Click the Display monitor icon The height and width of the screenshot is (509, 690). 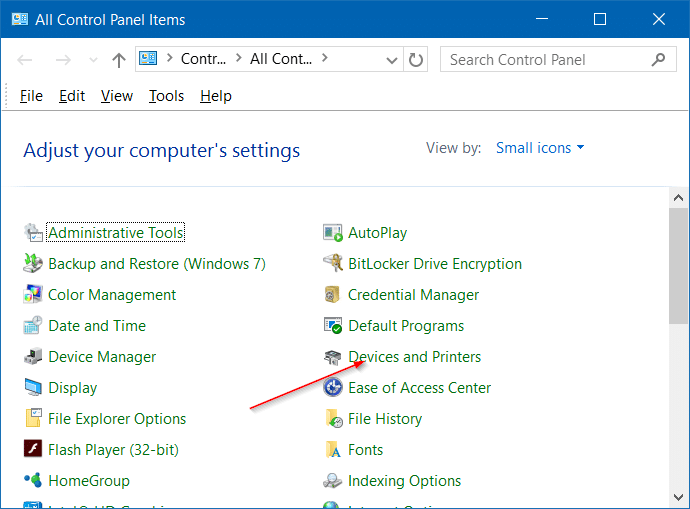click(x=33, y=388)
